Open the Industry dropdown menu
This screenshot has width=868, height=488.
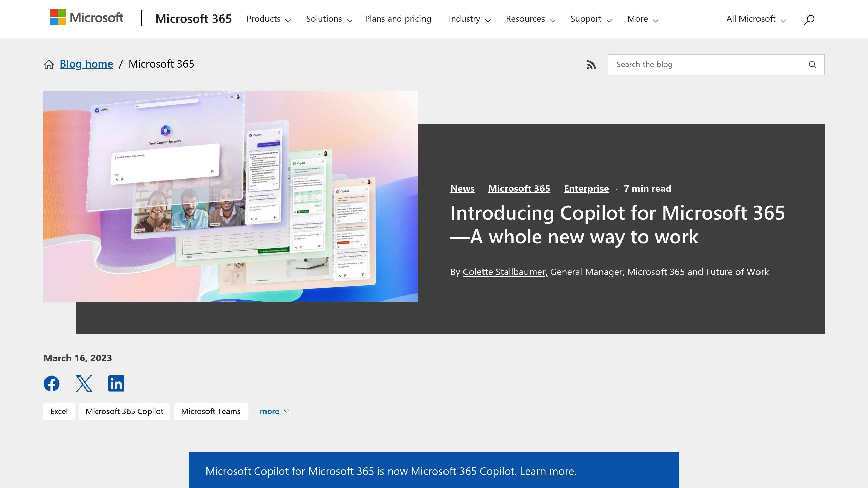click(469, 19)
